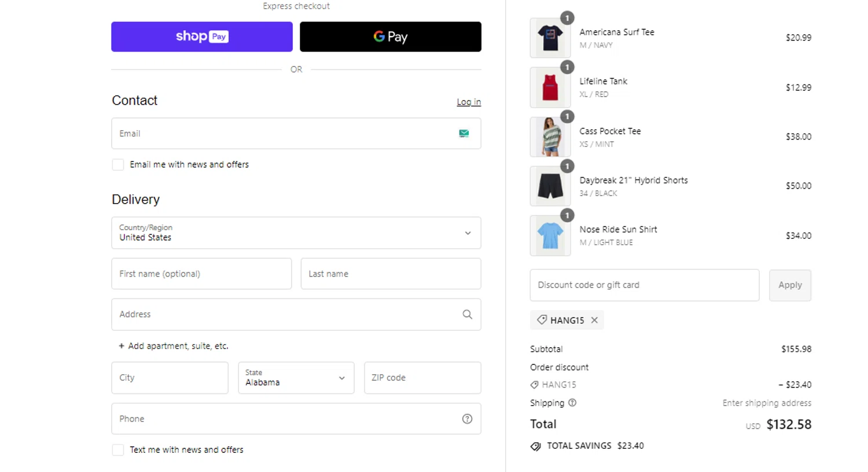Add apartment, suite, etc. line

click(x=174, y=346)
